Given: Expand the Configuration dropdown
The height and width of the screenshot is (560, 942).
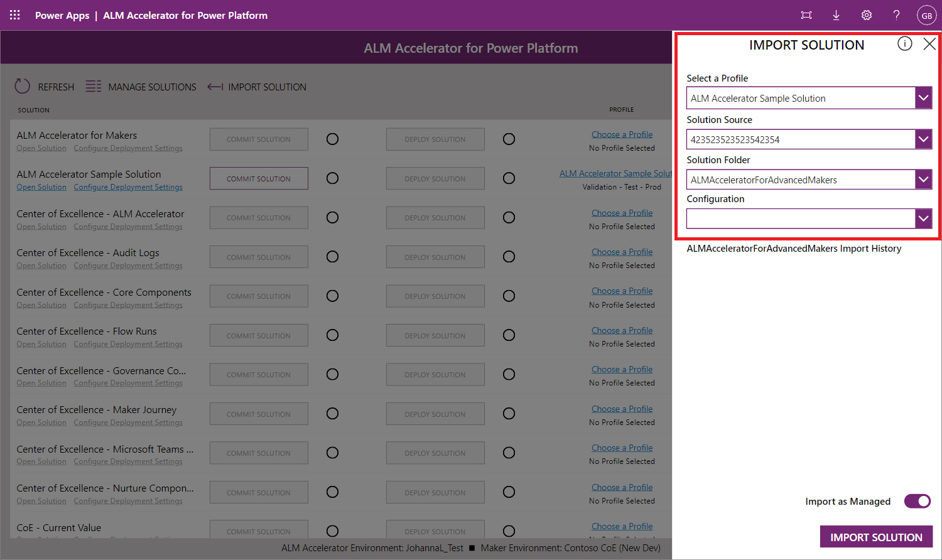Looking at the screenshot, I should 923,218.
